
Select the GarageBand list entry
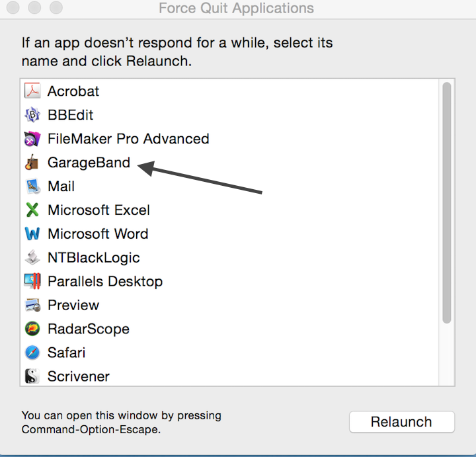89,163
